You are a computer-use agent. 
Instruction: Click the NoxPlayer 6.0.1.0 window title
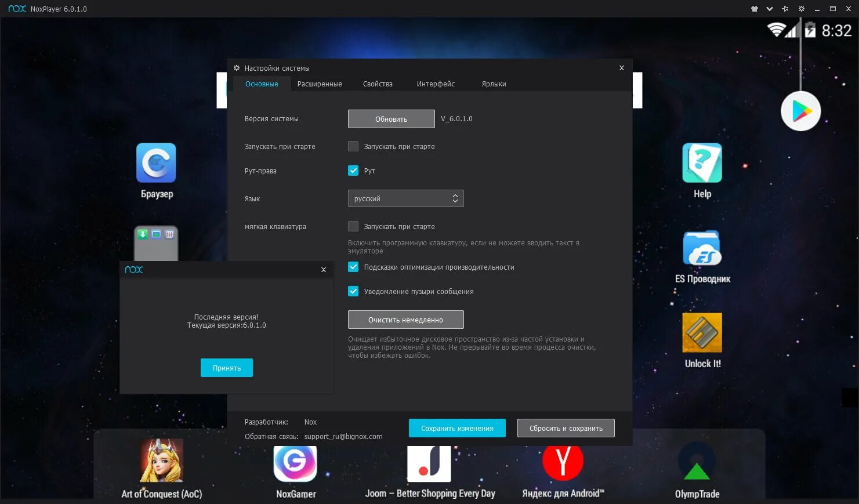(59, 9)
